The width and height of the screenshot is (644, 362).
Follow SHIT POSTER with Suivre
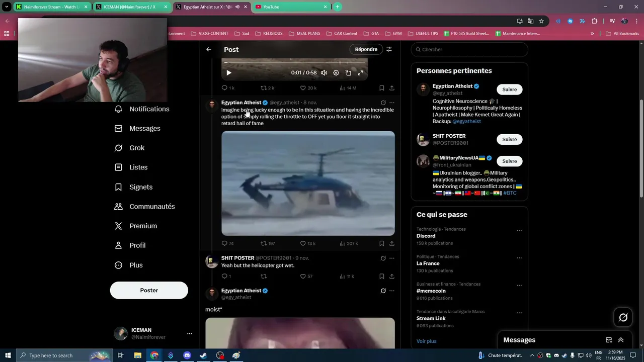click(510, 139)
